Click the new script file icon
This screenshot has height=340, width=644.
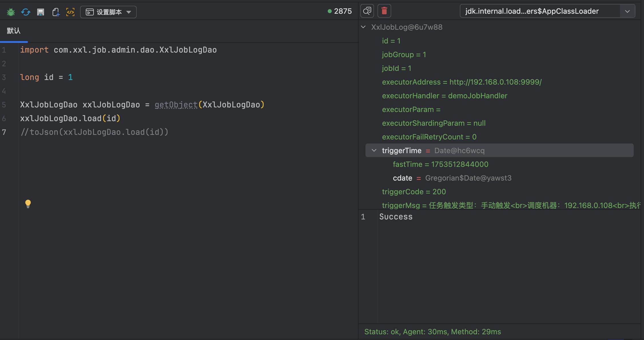56,12
